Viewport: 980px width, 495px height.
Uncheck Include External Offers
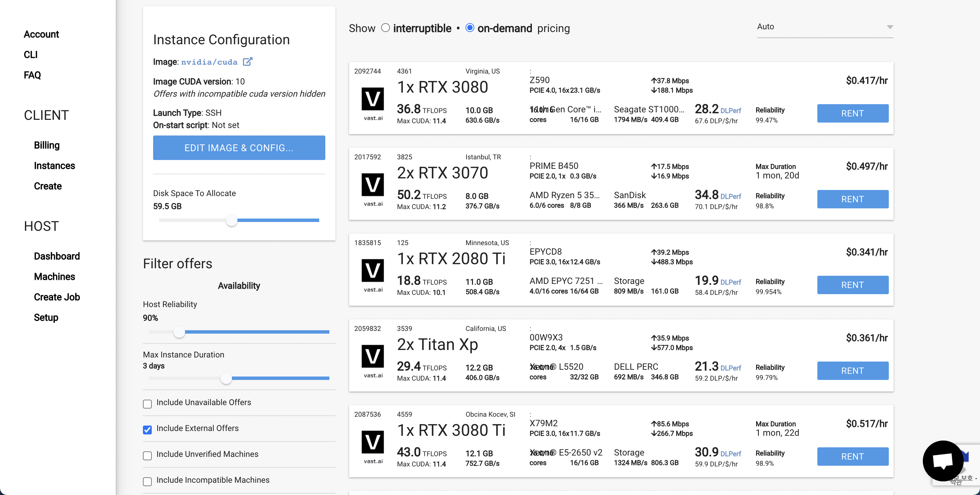point(147,430)
